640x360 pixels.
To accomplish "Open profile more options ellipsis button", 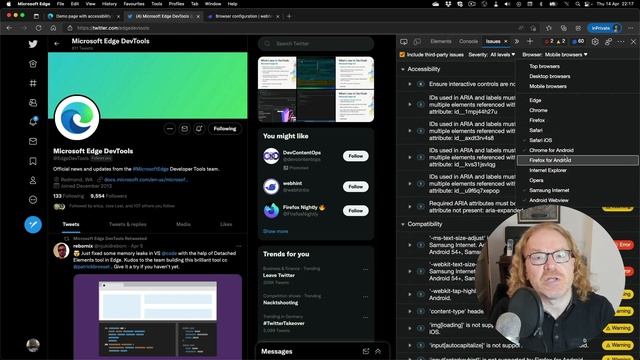I will point(170,129).
